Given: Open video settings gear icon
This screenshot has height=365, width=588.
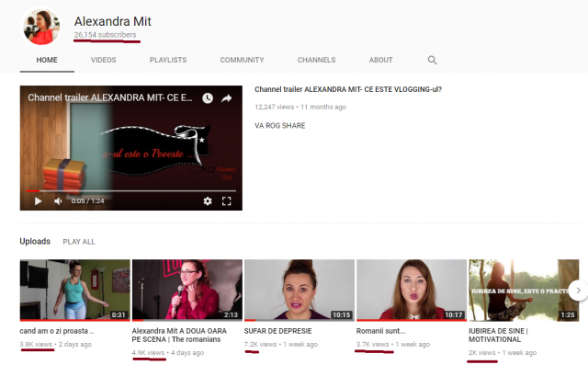Looking at the screenshot, I should click(x=208, y=201).
